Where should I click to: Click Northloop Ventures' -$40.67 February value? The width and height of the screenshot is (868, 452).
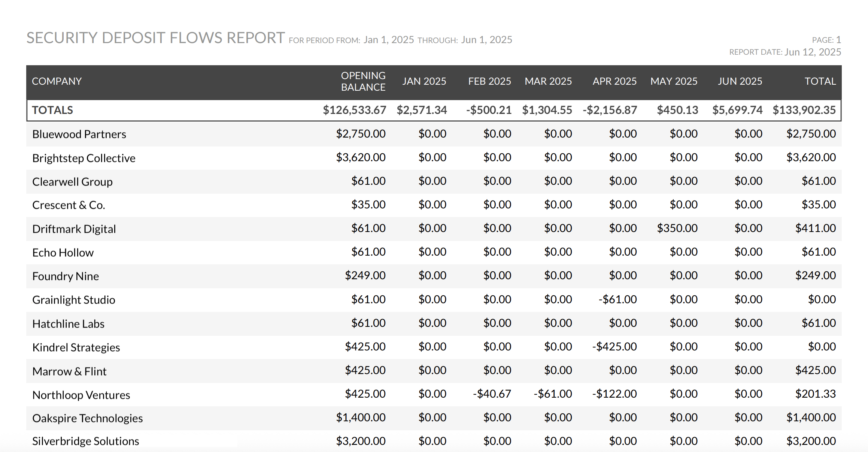(x=492, y=394)
